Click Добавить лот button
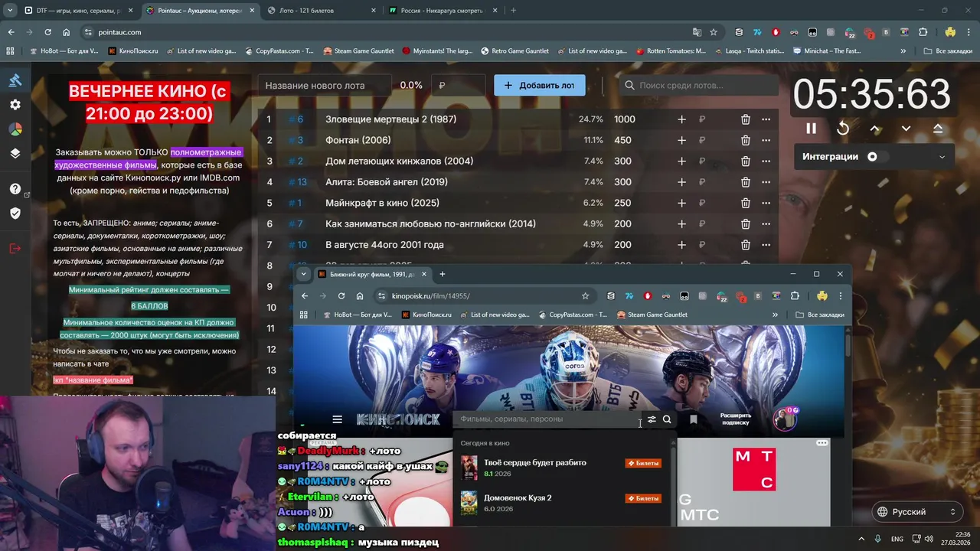Screen dimensions: 980x551 (x=540, y=85)
